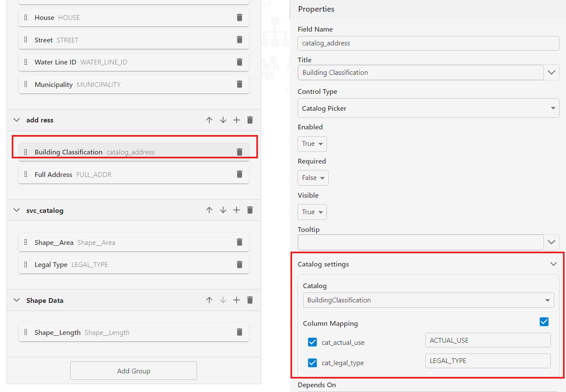566x392 pixels.
Task: Collapse the Catalog settings section
Action: (553, 264)
